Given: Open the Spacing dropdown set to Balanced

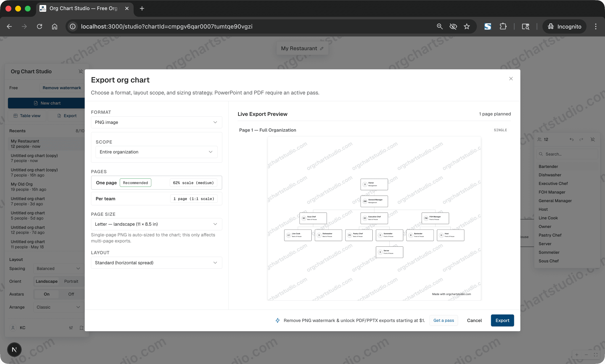Looking at the screenshot, I should tap(58, 268).
